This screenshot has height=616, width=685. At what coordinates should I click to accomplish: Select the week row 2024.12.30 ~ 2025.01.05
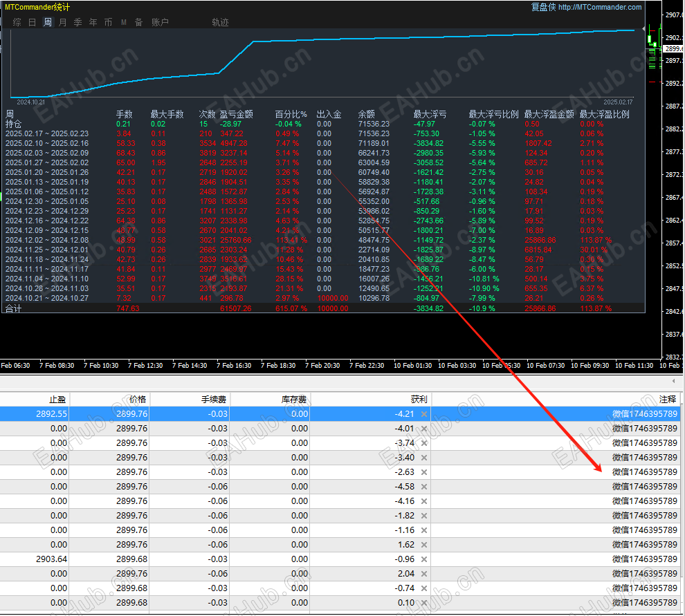tap(323, 201)
